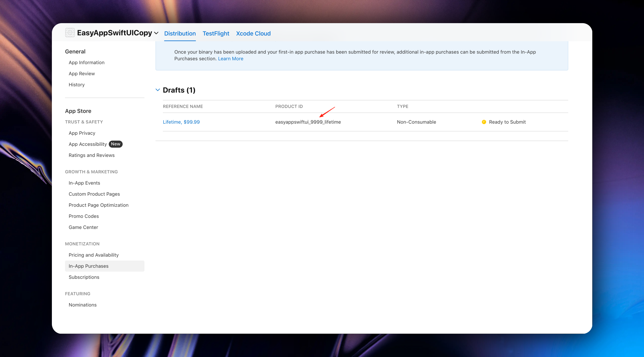Click the yellow Ready to Submit status icon

click(484, 122)
